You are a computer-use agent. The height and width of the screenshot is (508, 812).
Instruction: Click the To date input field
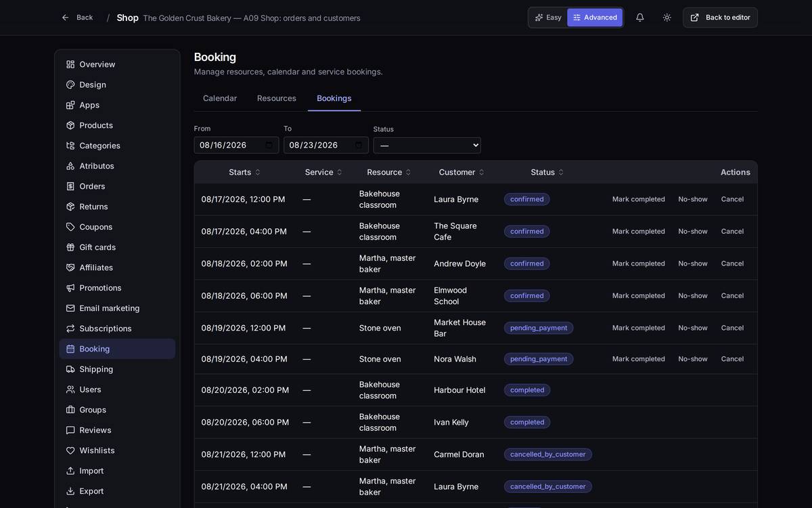[x=326, y=145]
